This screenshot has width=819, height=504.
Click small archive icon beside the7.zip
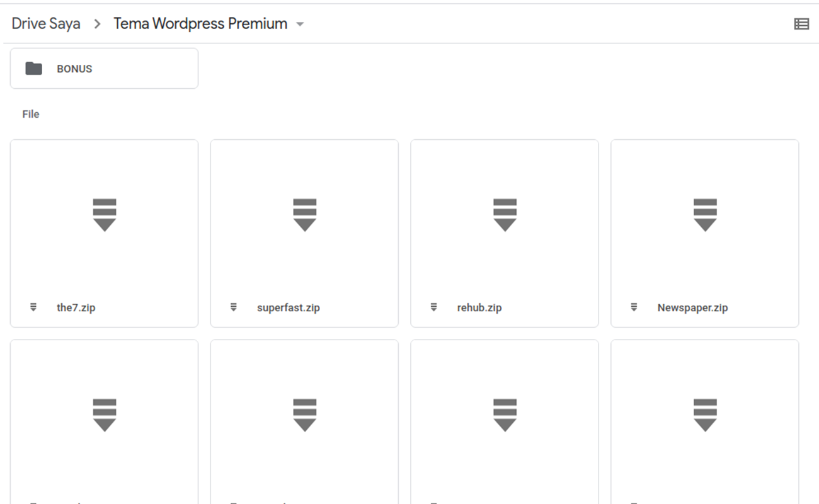33,307
